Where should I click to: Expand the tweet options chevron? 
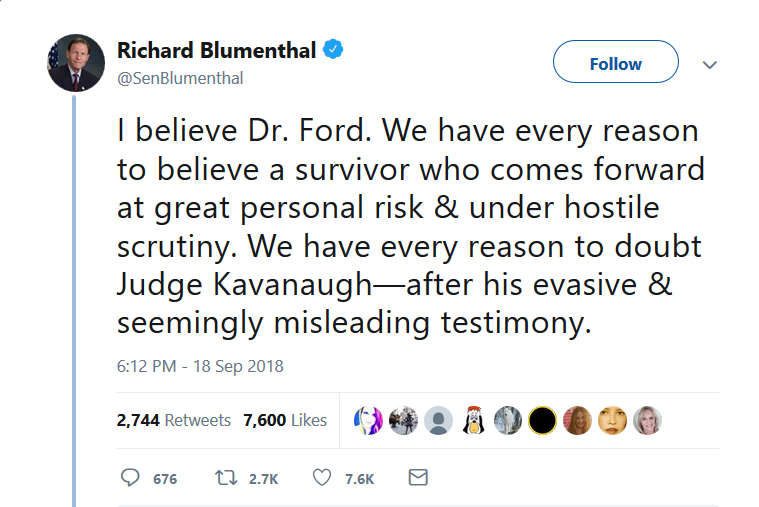[710, 64]
